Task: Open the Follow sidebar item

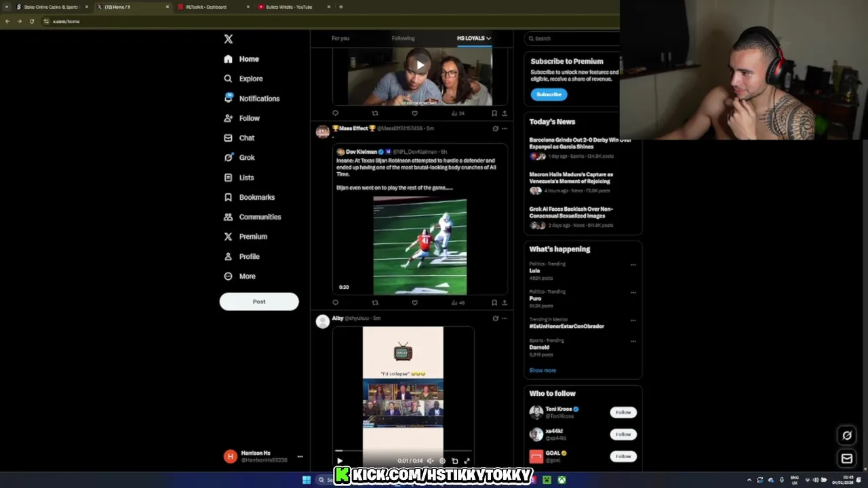Action: [241, 118]
